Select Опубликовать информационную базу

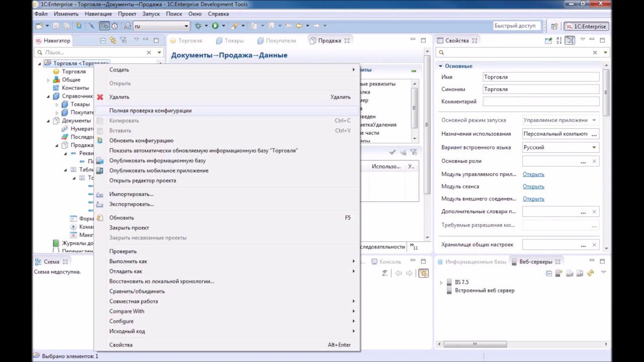pos(226,161)
